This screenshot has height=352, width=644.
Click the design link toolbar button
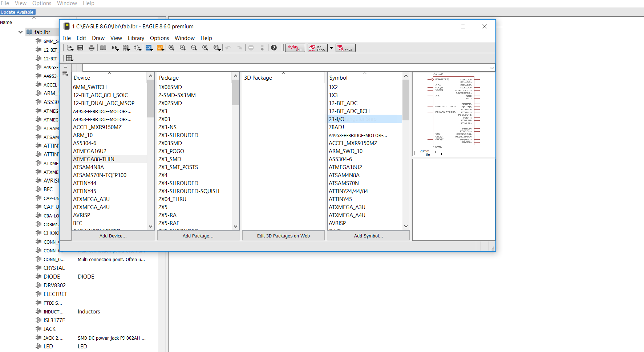coord(295,48)
